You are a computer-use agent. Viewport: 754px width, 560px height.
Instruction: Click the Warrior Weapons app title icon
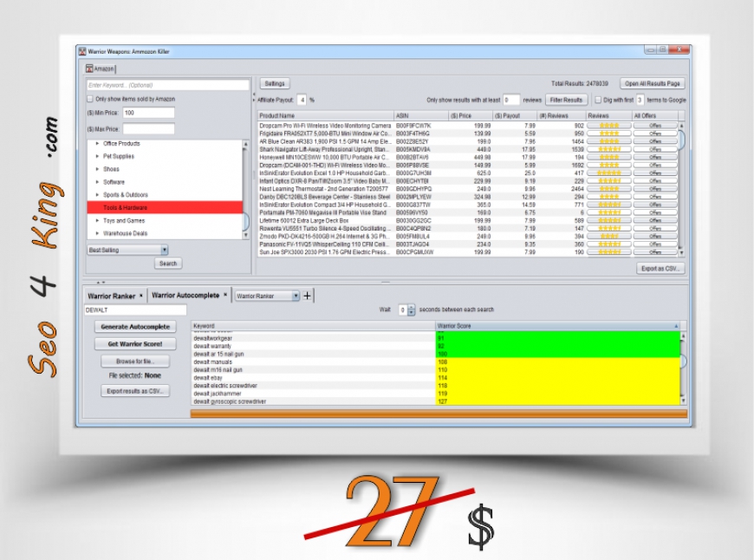[82, 51]
